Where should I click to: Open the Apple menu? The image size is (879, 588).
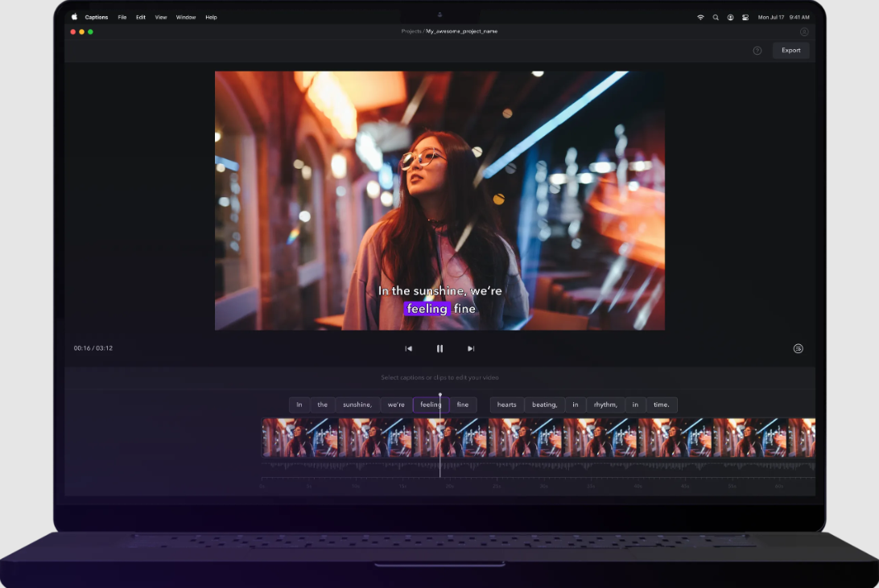tap(73, 16)
